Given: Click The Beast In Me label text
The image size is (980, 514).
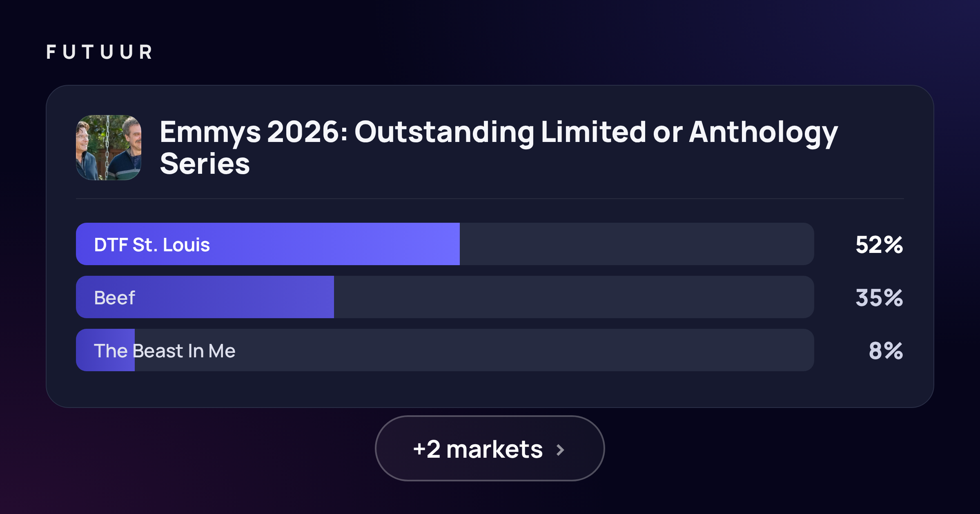Looking at the screenshot, I should pyautogui.click(x=165, y=351).
